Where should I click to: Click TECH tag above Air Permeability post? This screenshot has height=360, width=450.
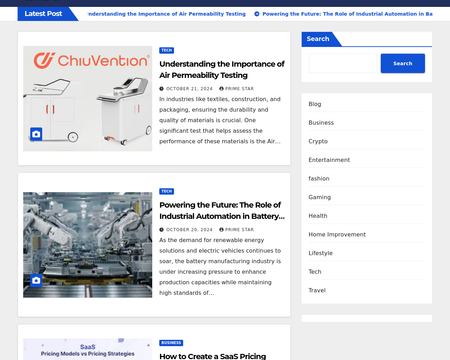167,50
